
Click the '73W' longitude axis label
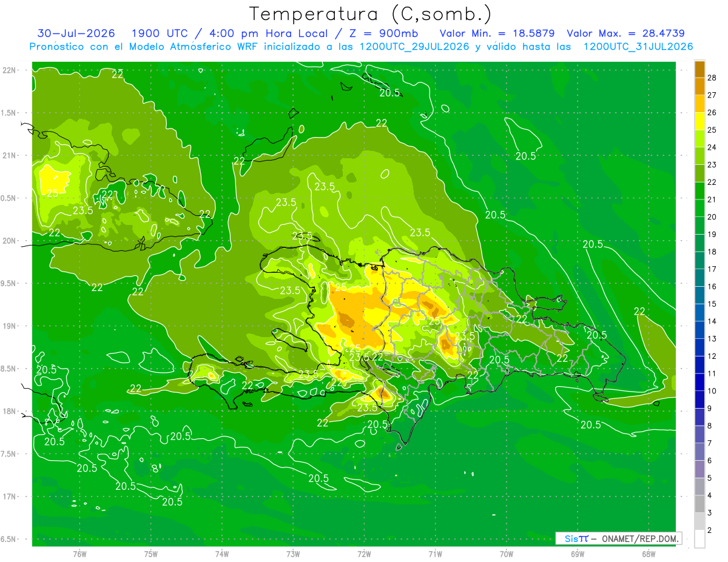coord(293,554)
